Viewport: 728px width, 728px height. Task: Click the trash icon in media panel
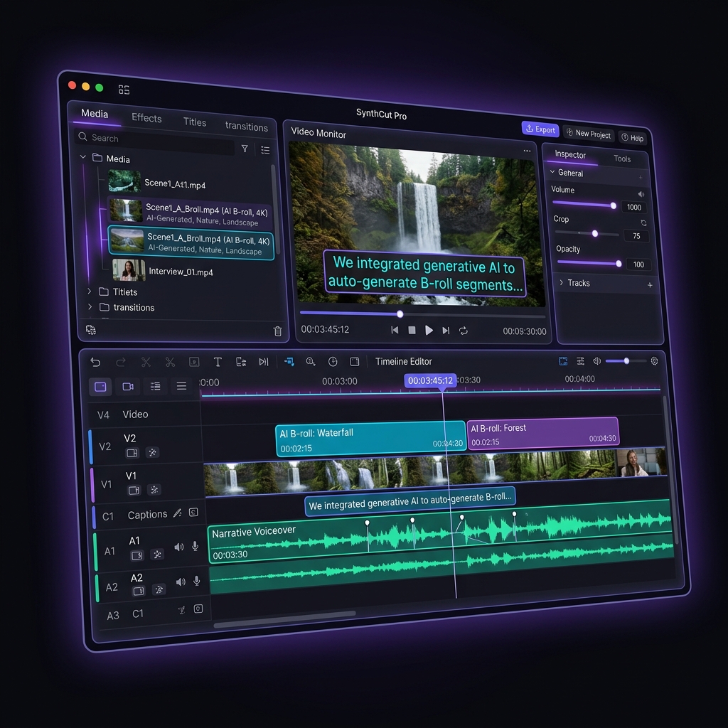(x=278, y=331)
